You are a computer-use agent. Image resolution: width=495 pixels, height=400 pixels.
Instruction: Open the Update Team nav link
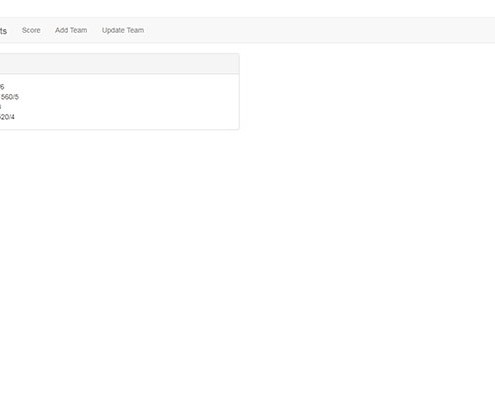click(123, 30)
